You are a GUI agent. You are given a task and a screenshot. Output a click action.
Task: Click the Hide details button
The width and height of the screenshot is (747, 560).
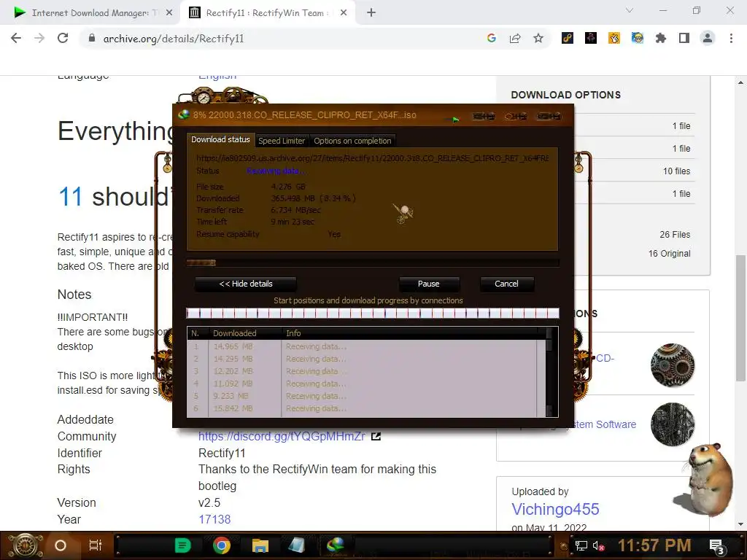pos(246,284)
